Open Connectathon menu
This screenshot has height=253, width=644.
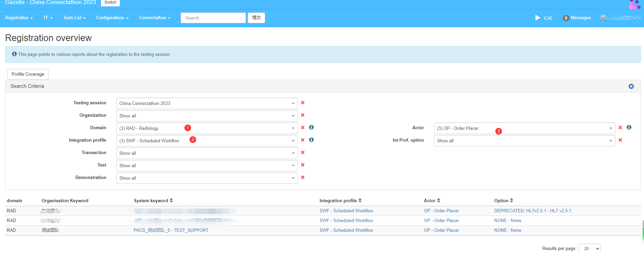point(155,18)
